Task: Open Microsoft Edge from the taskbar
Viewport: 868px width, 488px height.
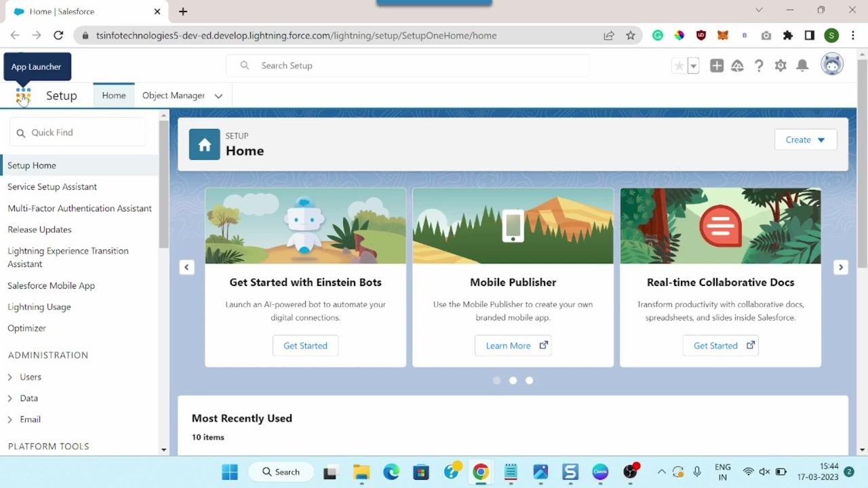Action: click(x=391, y=472)
